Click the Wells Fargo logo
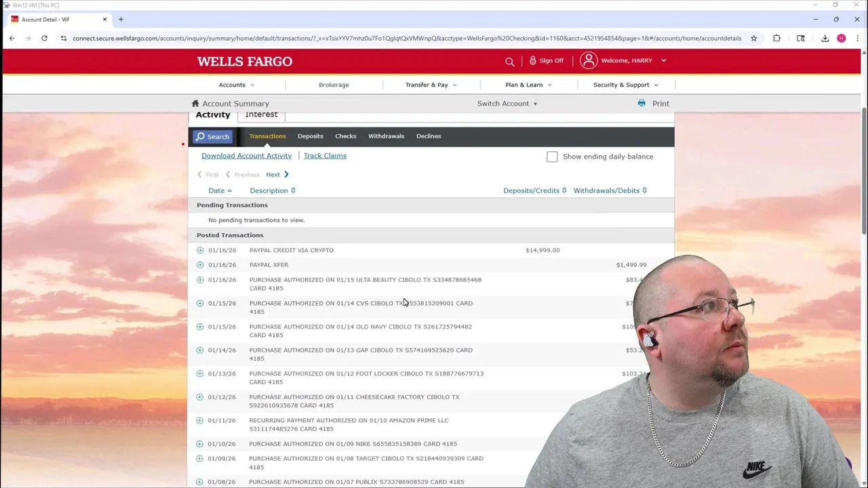The image size is (868, 488). (x=245, y=62)
